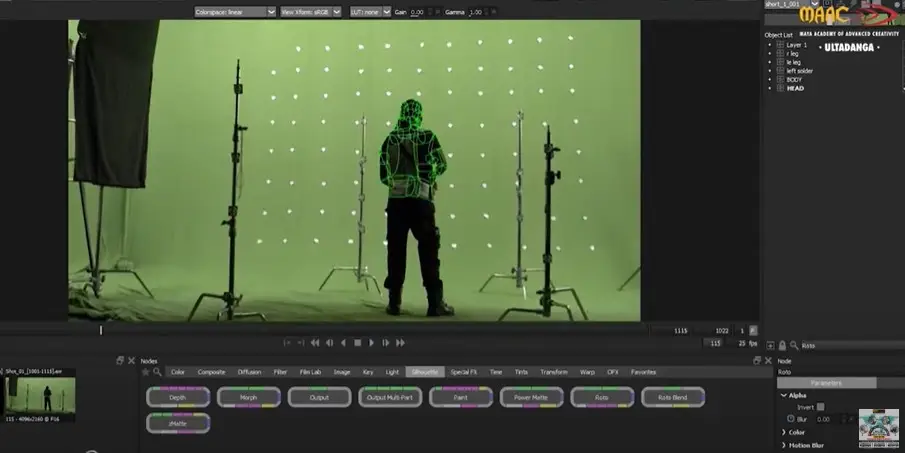Open the View Xform sRGB dropdown
905x453 pixels.
point(311,12)
